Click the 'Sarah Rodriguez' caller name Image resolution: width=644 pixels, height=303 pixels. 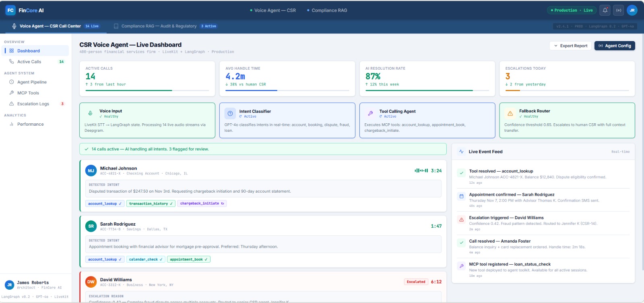[x=118, y=224]
